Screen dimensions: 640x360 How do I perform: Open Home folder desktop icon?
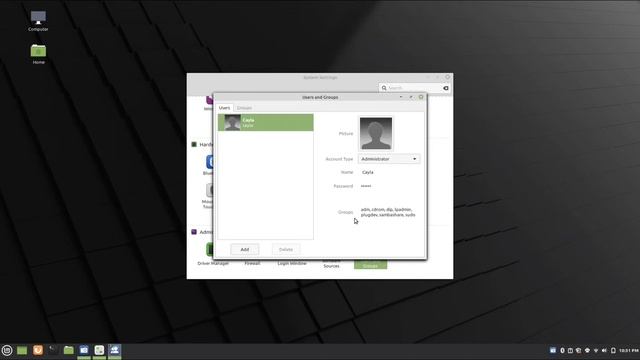tap(38, 54)
